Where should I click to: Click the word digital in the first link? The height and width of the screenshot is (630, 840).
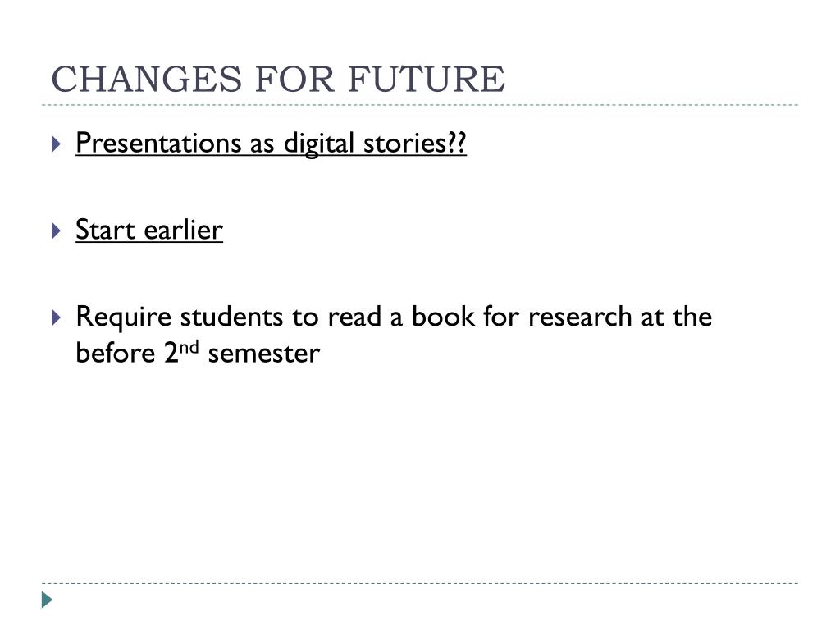(319, 144)
